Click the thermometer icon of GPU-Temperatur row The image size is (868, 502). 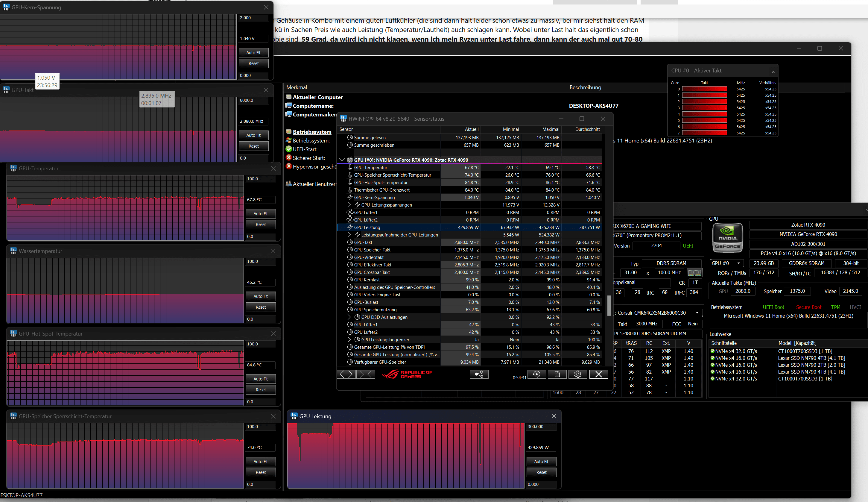(350, 167)
